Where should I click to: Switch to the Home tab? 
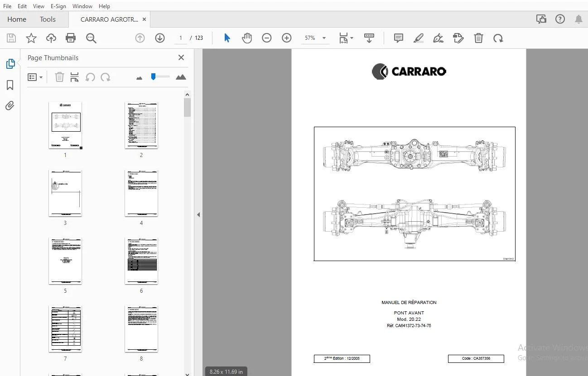tap(17, 19)
